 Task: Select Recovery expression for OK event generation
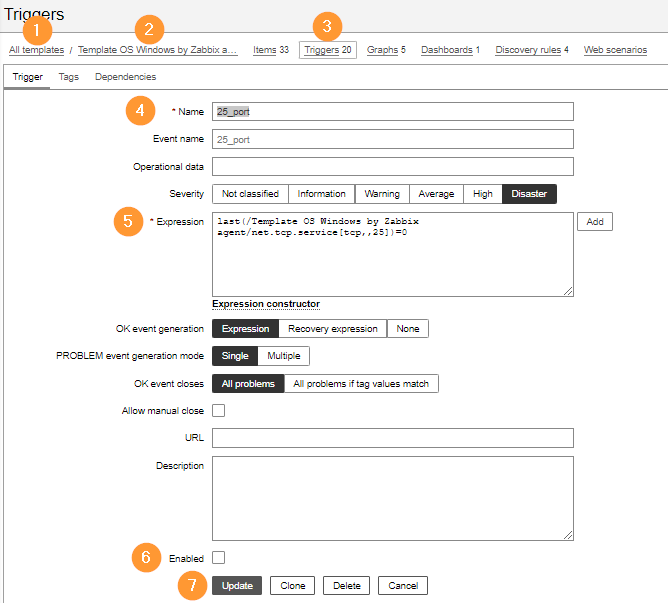(333, 329)
